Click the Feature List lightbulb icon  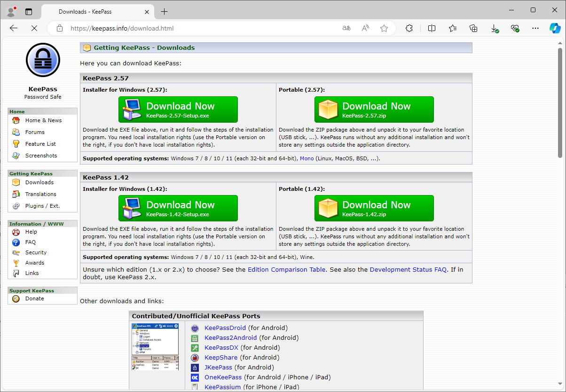pos(16,144)
